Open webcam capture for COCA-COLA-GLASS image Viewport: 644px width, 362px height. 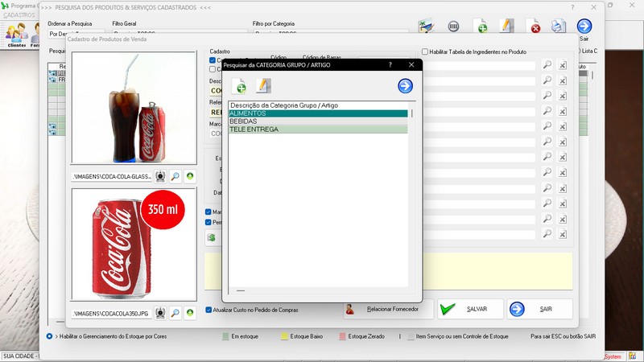click(160, 176)
